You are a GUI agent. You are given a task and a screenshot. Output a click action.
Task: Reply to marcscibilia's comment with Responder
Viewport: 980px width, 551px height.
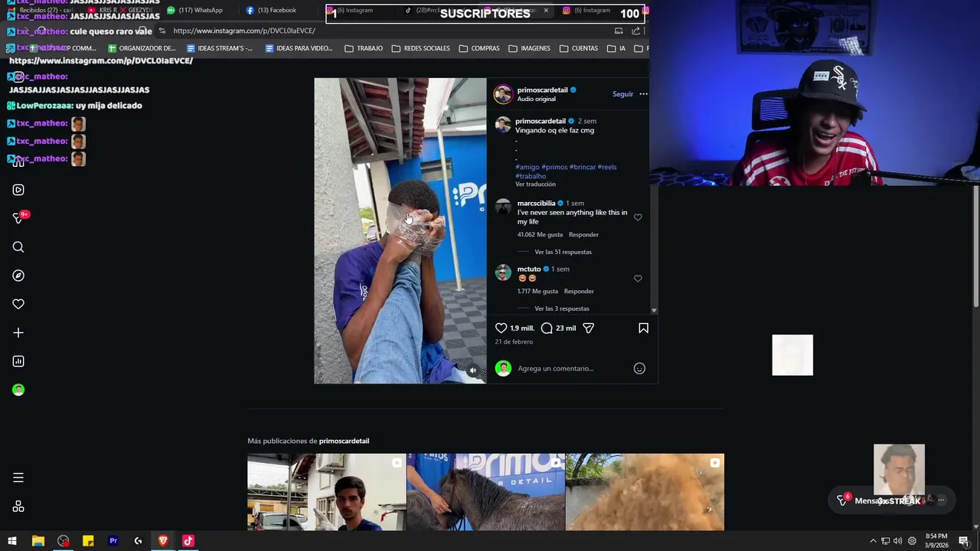[x=583, y=235]
